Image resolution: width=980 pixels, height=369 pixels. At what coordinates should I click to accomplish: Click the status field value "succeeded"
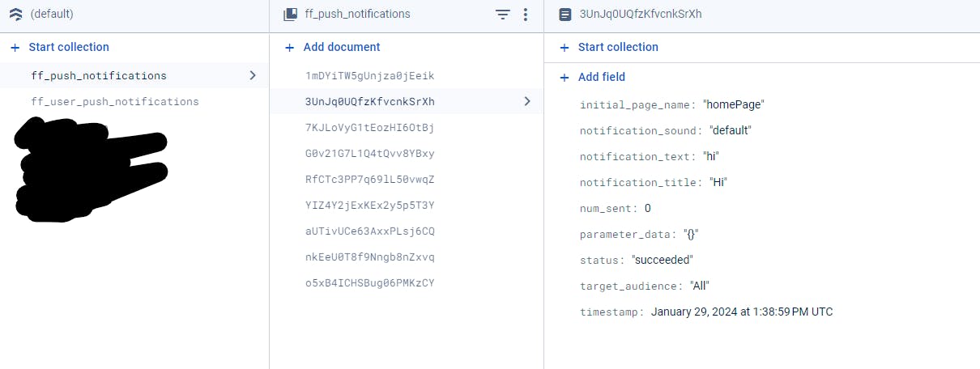662,260
